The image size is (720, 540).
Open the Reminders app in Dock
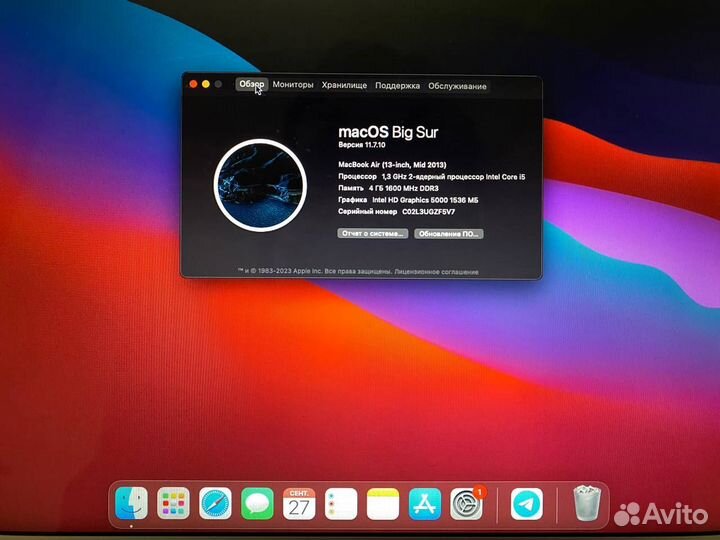[341, 504]
